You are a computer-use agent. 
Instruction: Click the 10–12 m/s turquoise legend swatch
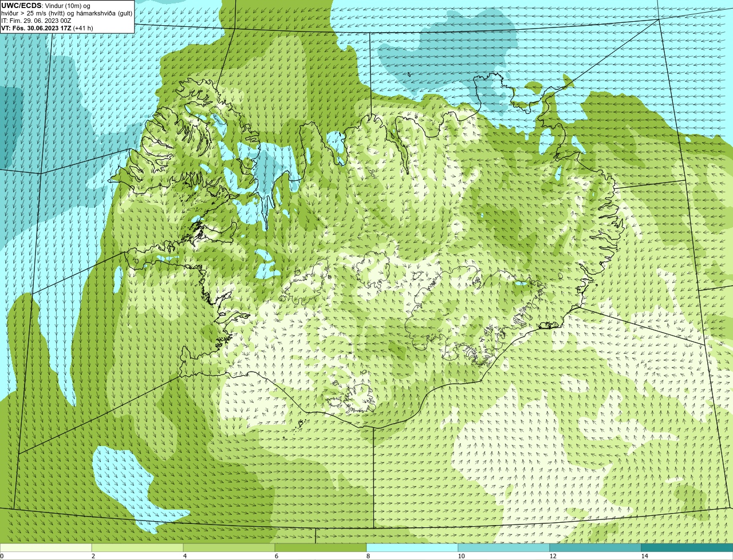pos(504,547)
